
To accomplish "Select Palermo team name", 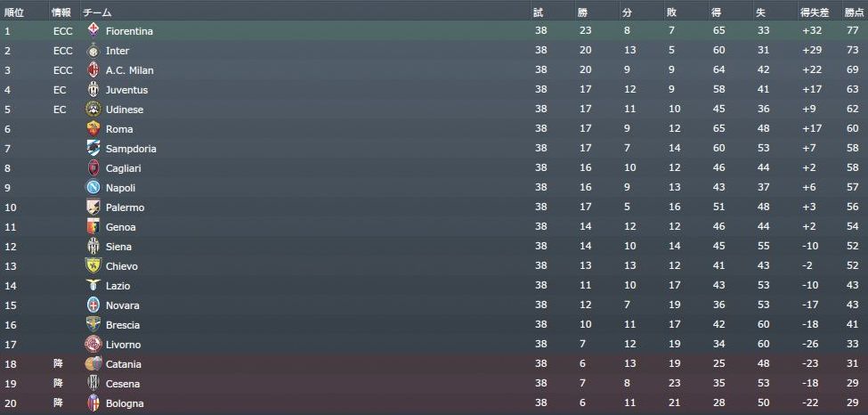I will (x=125, y=207).
